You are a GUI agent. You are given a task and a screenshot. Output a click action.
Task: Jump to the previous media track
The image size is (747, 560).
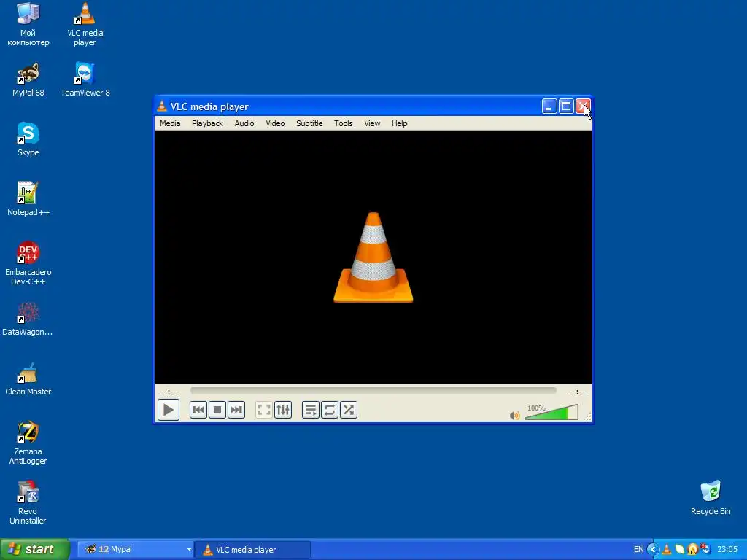pos(198,410)
